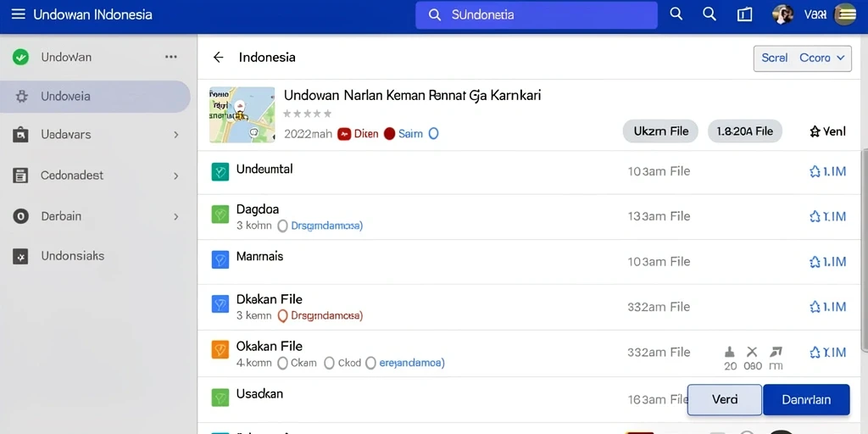Select the Ckod radio option

[x=330, y=363]
